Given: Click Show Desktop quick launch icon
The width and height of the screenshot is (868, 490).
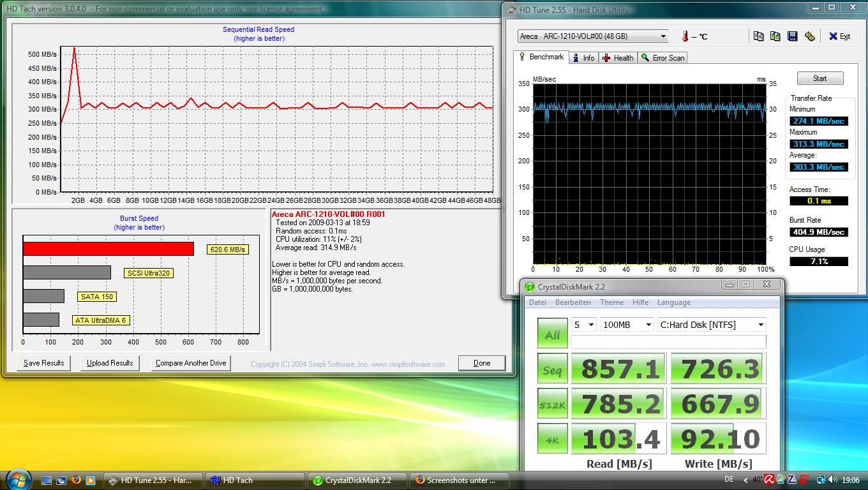Looking at the screenshot, I should pos(47,480).
